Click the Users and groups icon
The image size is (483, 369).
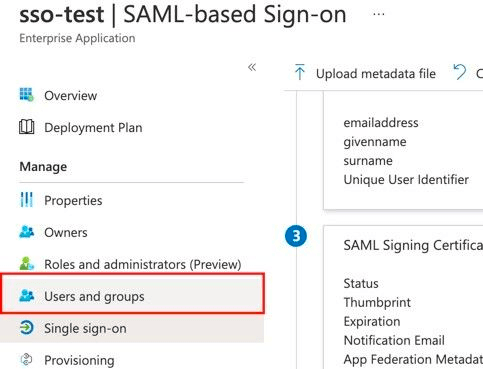pos(27,296)
